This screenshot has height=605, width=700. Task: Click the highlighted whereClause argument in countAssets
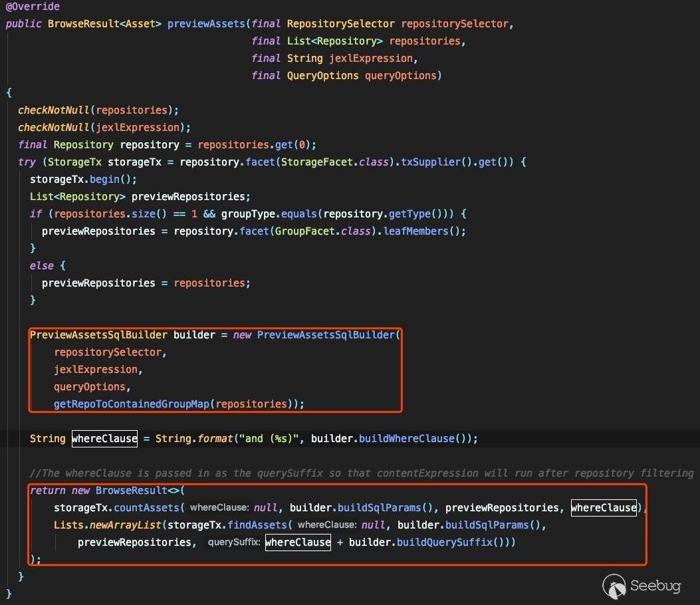coord(604,508)
